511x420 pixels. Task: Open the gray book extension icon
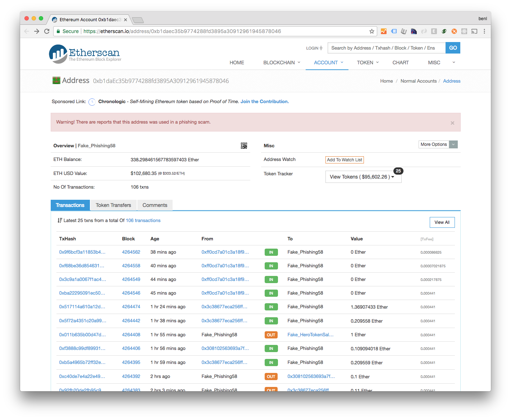pyautogui.click(x=404, y=31)
